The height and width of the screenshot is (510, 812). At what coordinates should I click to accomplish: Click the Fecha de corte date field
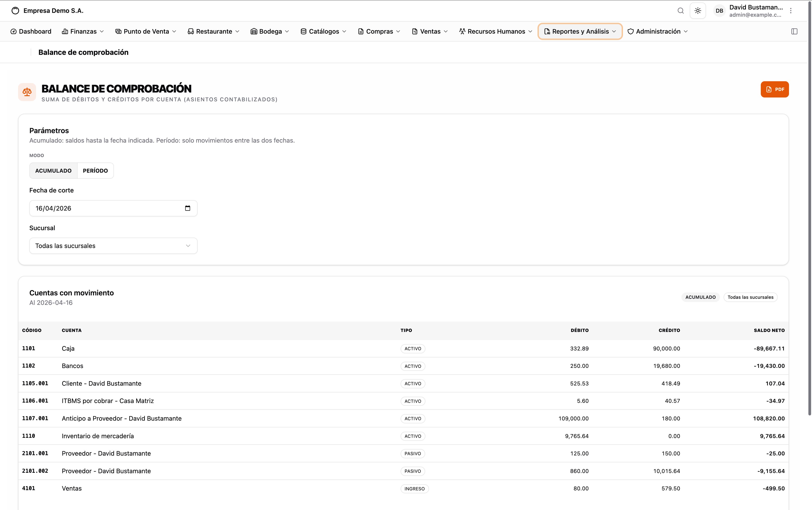point(113,208)
